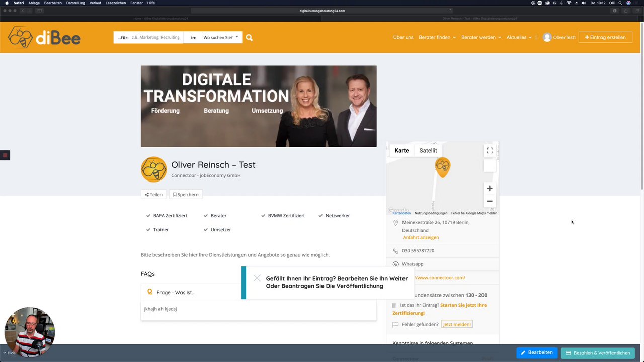Click the Google logo on the map
Image resolution: width=644 pixels, height=362 pixels.
[x=398, y=211]
